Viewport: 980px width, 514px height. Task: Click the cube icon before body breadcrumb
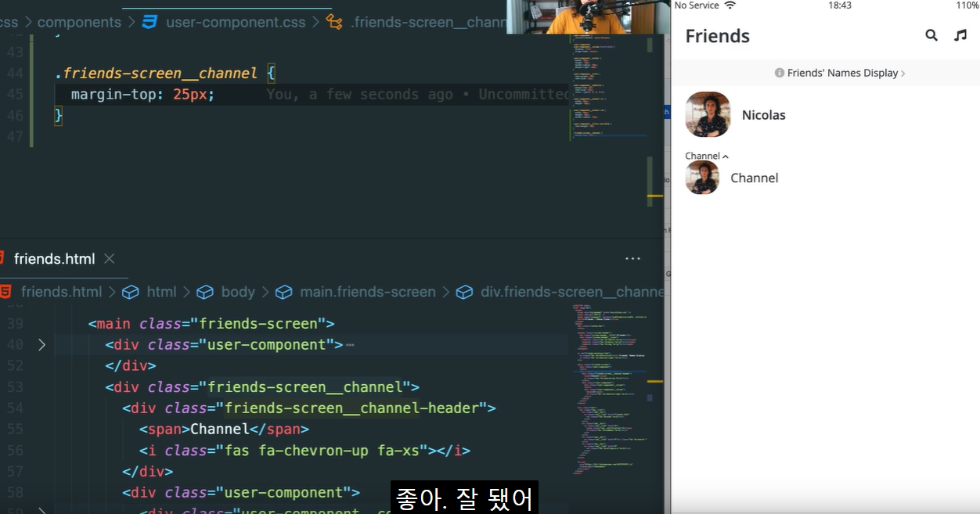(205, 292)
